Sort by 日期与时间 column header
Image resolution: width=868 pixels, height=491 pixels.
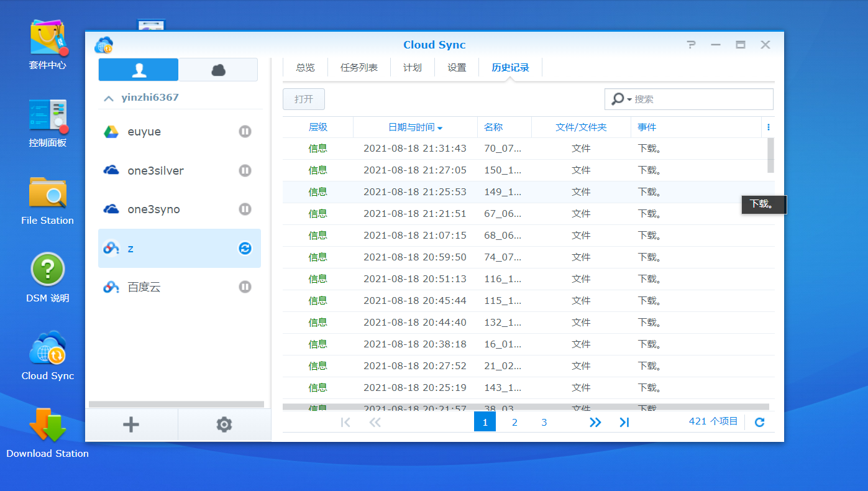coord(415,127)
